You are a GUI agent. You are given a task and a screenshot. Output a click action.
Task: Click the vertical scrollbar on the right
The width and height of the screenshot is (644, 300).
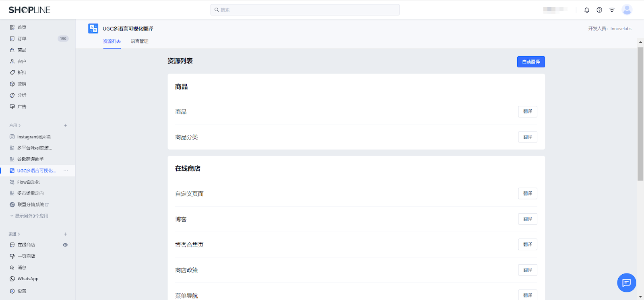click(640, 114)
